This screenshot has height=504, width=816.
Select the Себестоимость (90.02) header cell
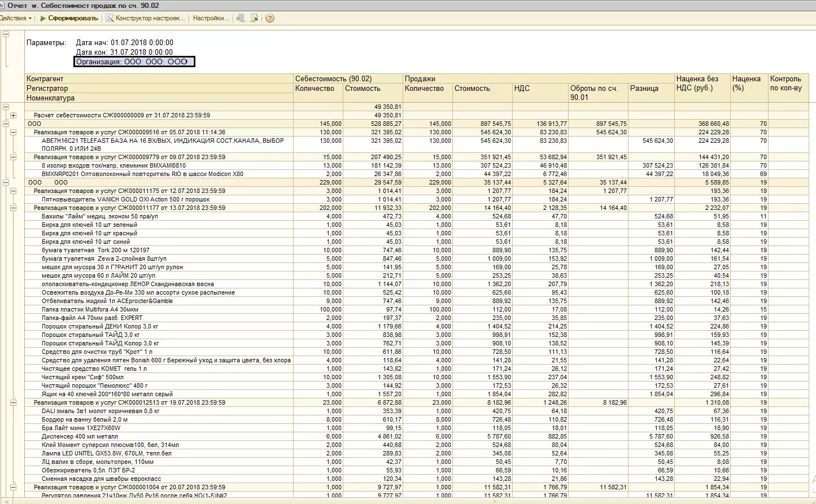click(348, 79)
